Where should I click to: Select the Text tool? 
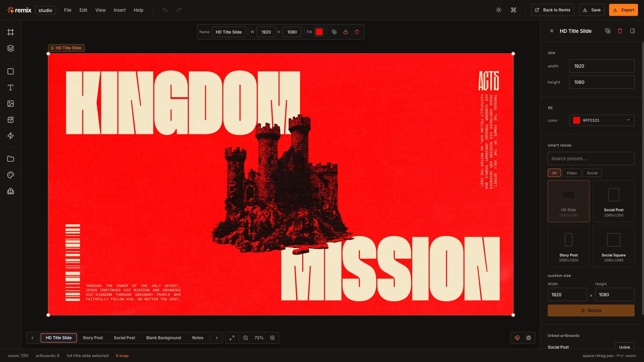pyautogui.click(x=10, y=87)
